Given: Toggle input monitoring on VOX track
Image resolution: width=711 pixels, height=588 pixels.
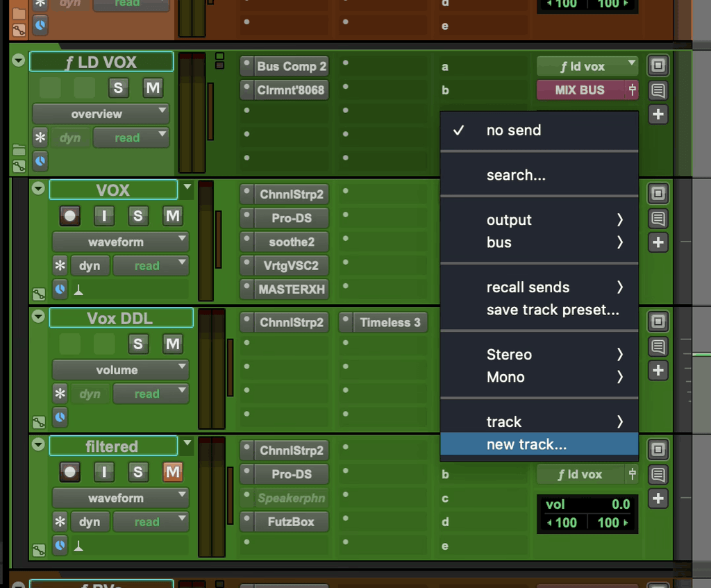Looking at the screenshot, I should click(x=104, y=217).
